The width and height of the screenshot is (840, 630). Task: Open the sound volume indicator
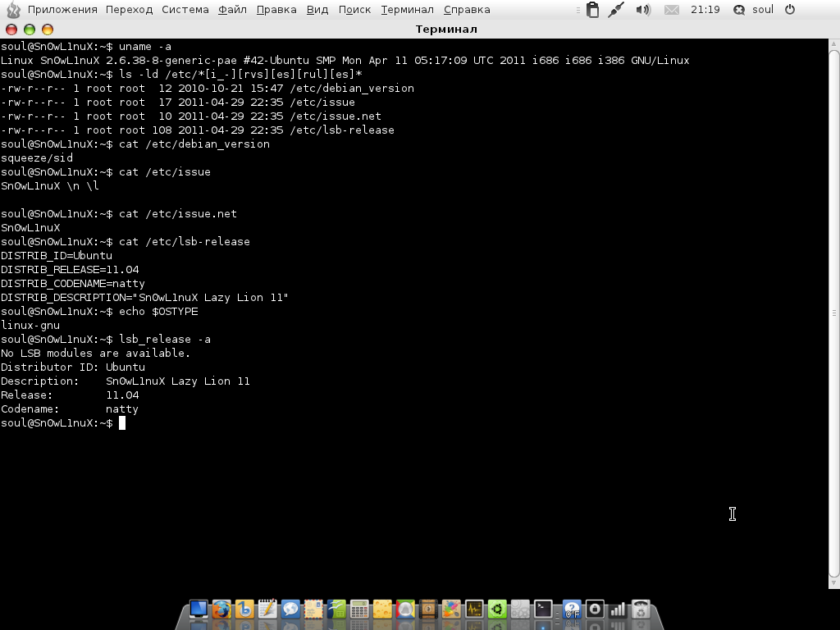click(x=643, y=10)
